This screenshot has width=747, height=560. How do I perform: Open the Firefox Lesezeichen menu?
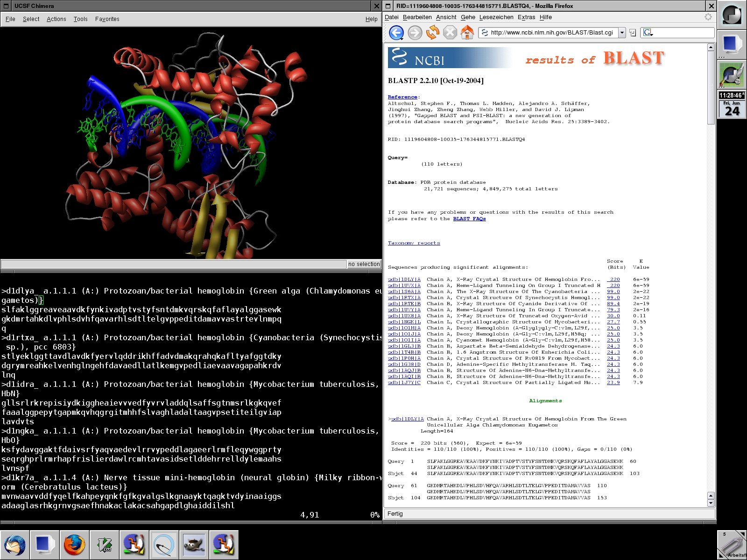tap(496, 17)
